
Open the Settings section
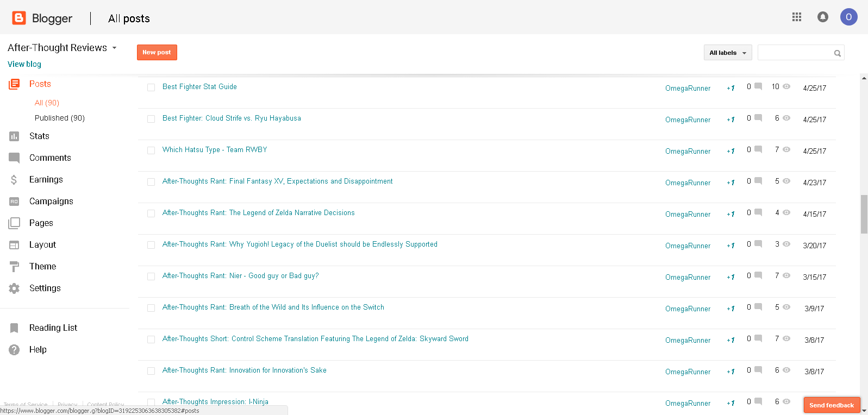point(45,288)
